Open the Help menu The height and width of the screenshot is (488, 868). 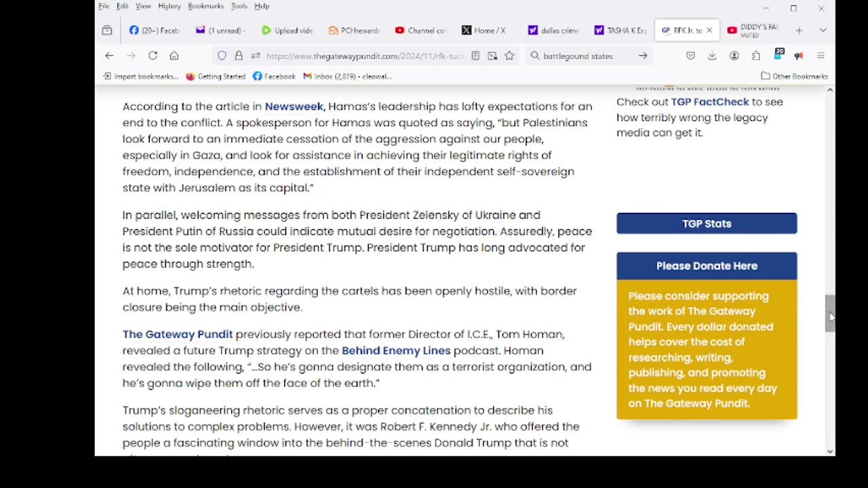[262, 6]
